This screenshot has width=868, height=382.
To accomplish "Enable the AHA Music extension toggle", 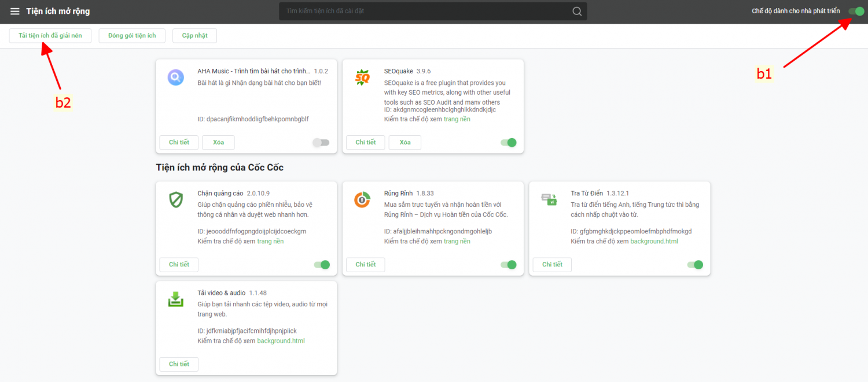I will 321,143.
